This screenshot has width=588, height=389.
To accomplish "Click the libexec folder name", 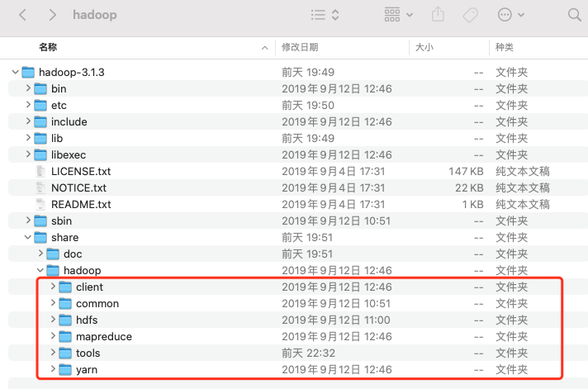I will pyautogui.click(x=69, y=155).
